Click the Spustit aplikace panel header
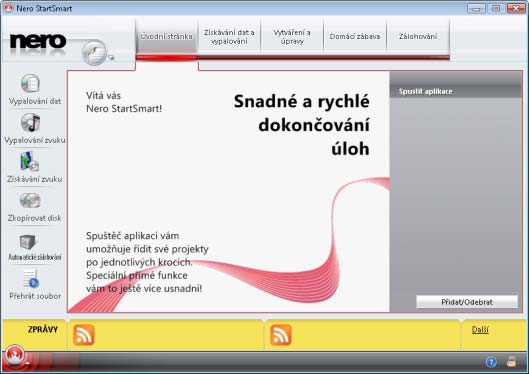The width and height of the screenshot is (529, 374). tap(455, 91)
